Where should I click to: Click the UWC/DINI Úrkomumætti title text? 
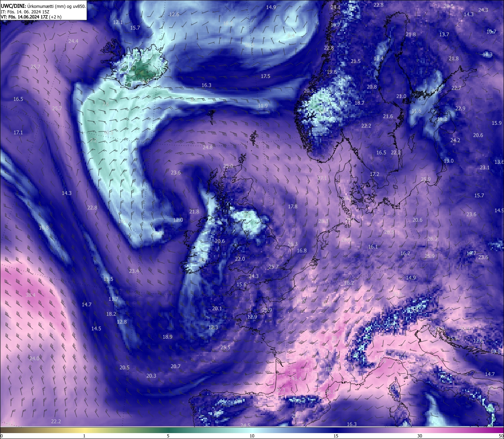click(x=43, y=6)
